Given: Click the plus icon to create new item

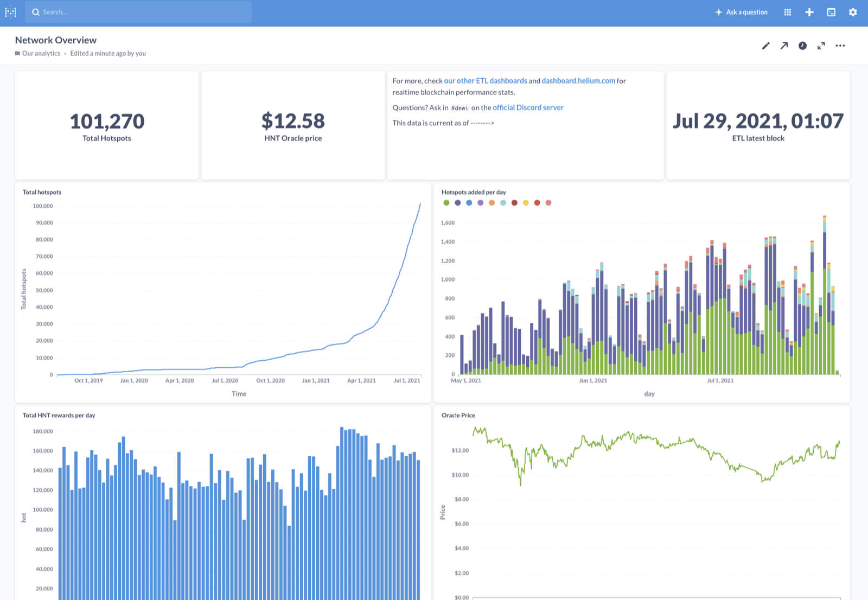Looking at the screenshot, I should pyautogui.click(x=809, y=12).
